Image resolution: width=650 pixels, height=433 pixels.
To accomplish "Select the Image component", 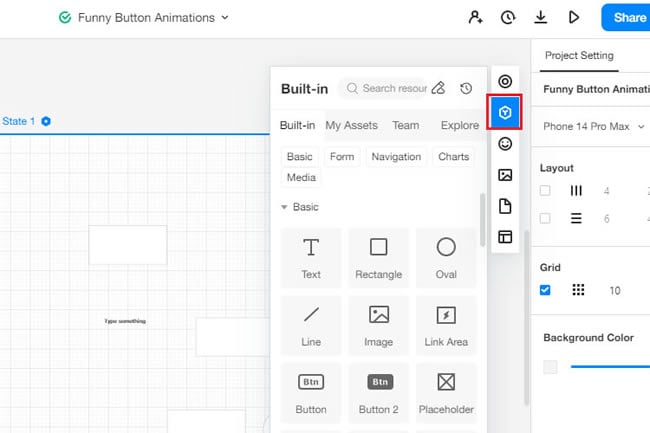I will point(378,325).
